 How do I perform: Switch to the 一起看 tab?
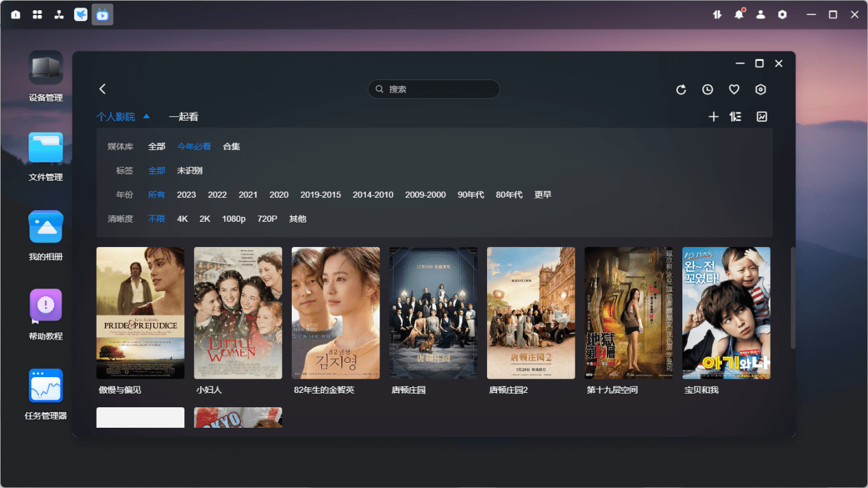(184, 117)
